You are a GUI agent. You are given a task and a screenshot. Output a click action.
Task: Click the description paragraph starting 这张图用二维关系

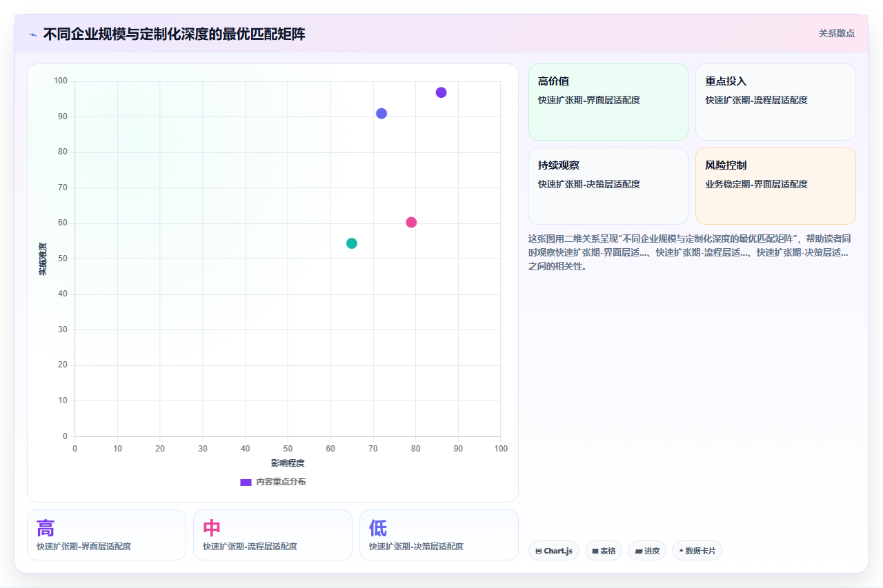[x=691, y=252]
